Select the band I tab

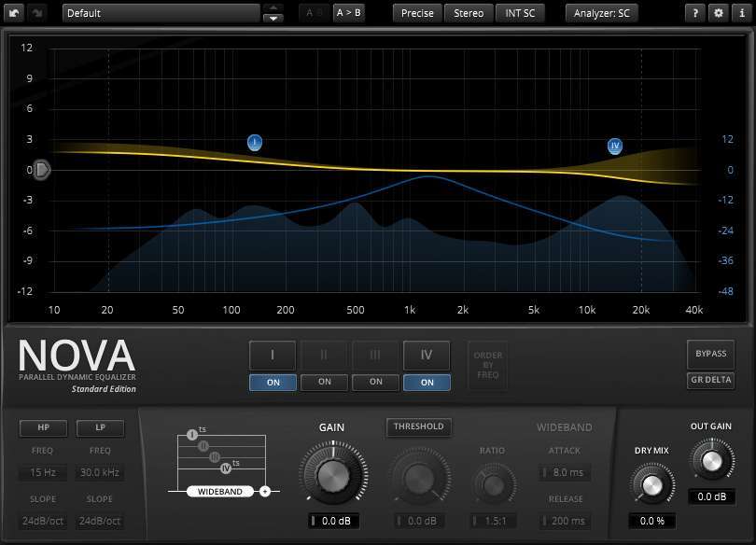coord(273,355)
